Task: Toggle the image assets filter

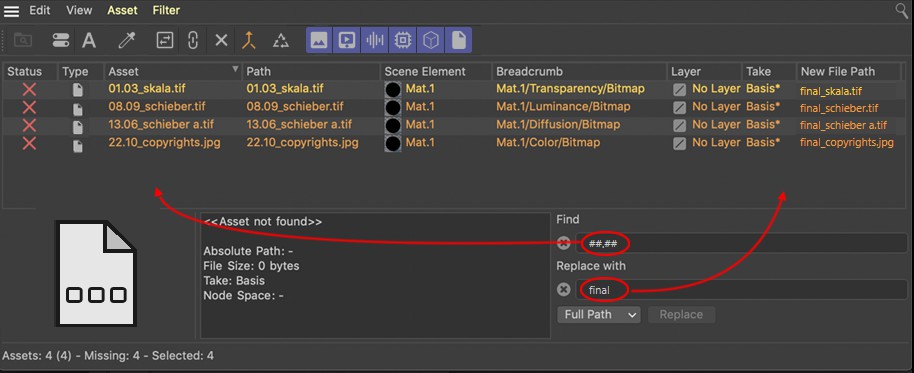Action: [x=319, y=40]
